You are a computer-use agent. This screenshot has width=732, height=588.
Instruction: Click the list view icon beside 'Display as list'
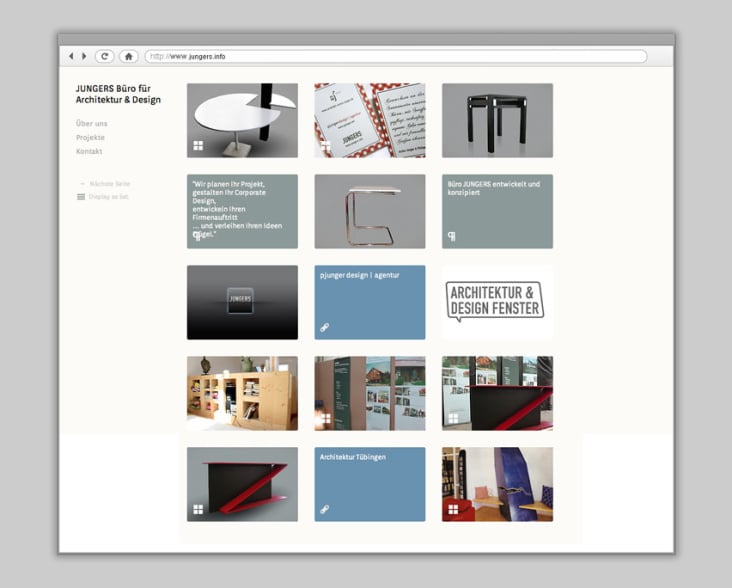point(81,197)
